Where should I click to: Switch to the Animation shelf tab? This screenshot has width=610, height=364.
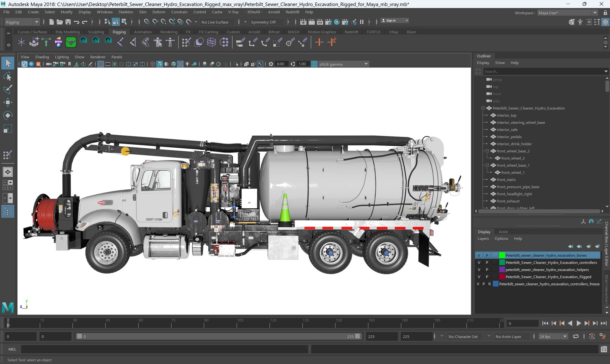(x=143, y=32)
